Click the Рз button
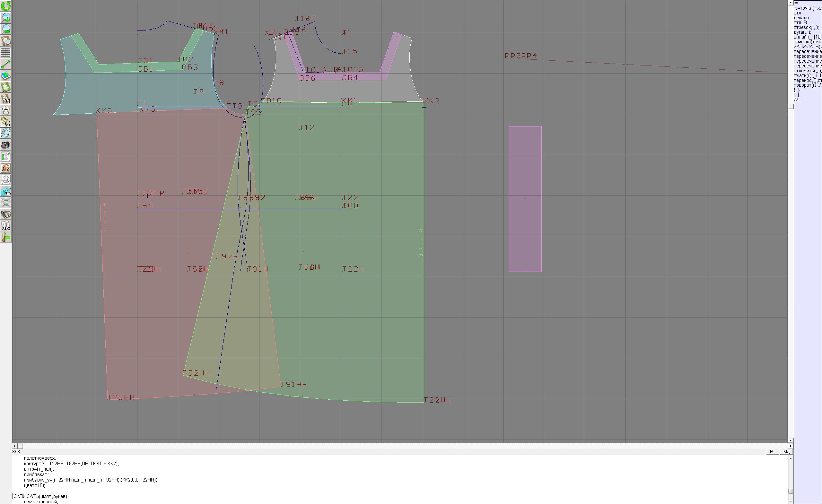This screenshot has width=822, height=504. point(773,452)
